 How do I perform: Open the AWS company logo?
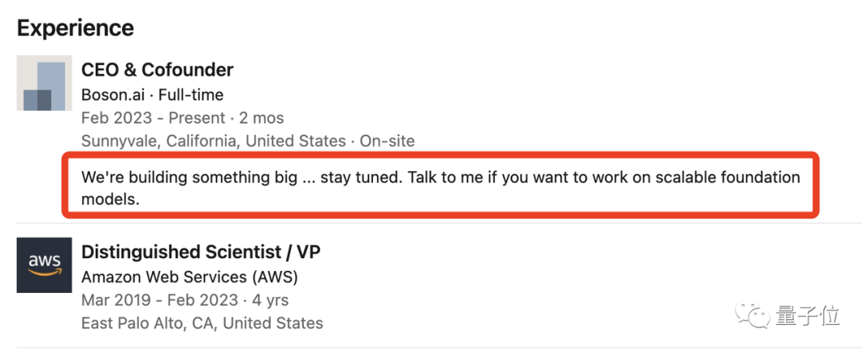coord(44,265)
